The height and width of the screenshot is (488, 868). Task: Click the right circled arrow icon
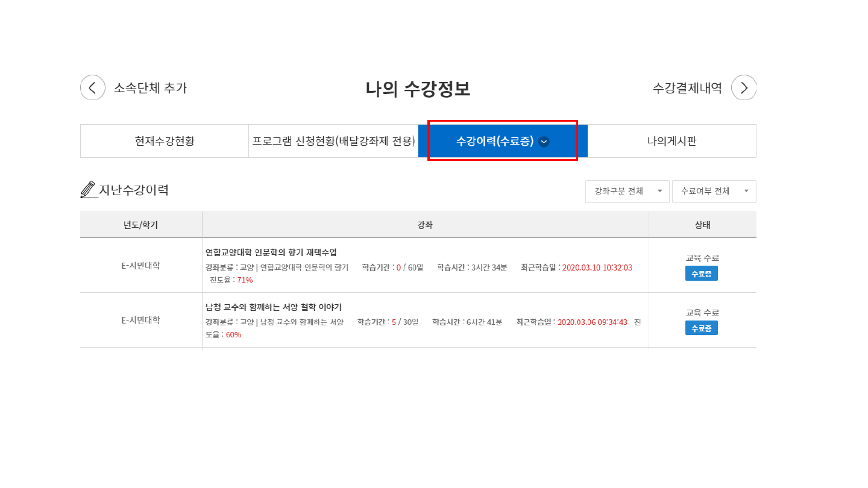point(743,88)
